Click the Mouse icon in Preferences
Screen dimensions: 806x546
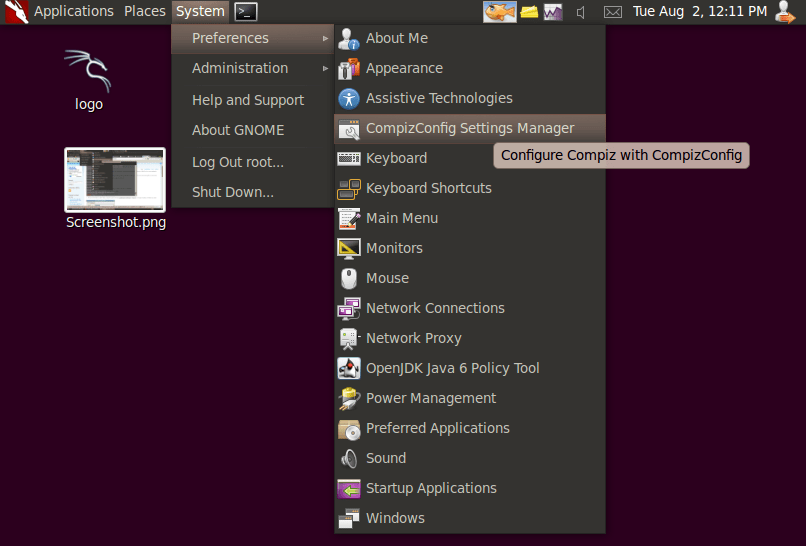click(349, 279)
